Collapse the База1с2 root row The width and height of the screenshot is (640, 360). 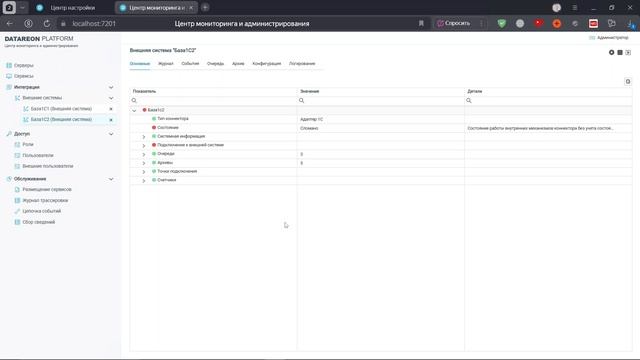point(134,110)
